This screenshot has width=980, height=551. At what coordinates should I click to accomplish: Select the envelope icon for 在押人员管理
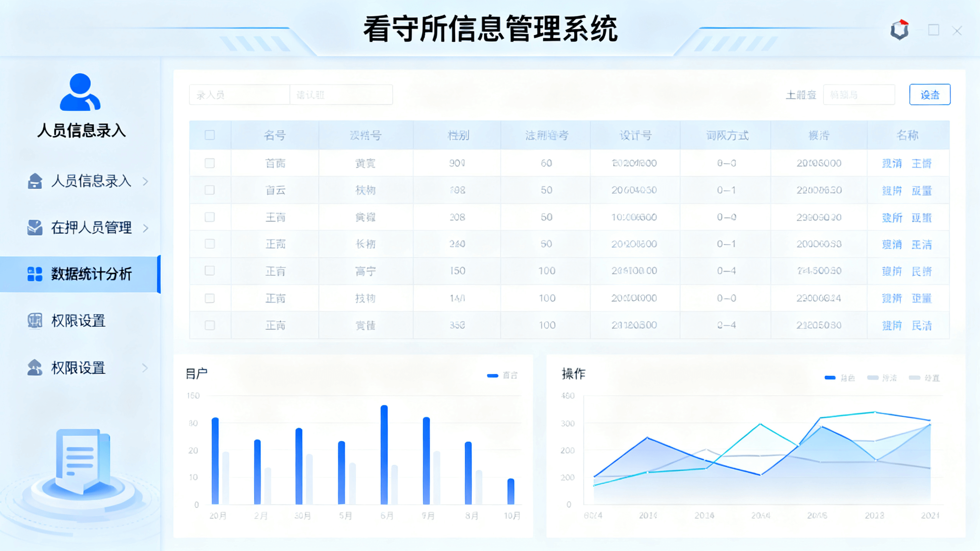(34, 228)
